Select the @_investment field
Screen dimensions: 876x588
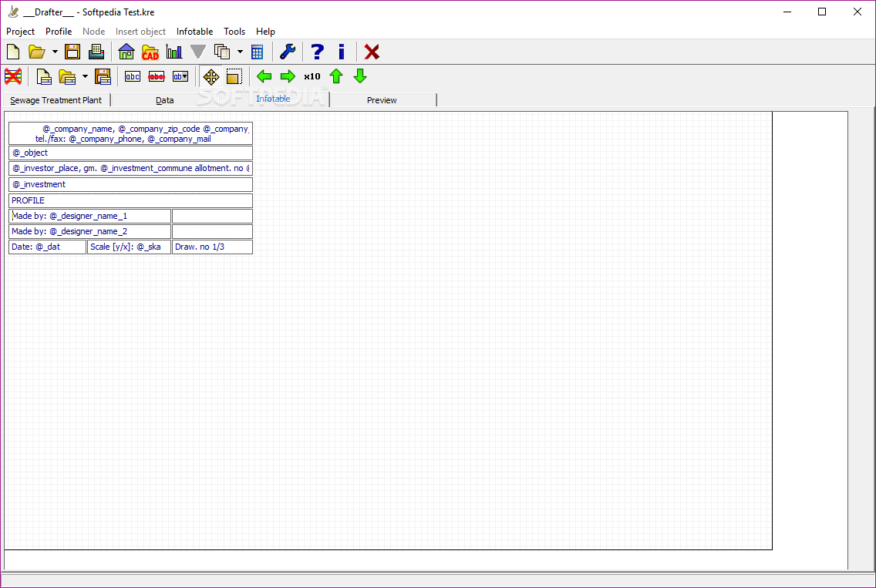point(131,184)
